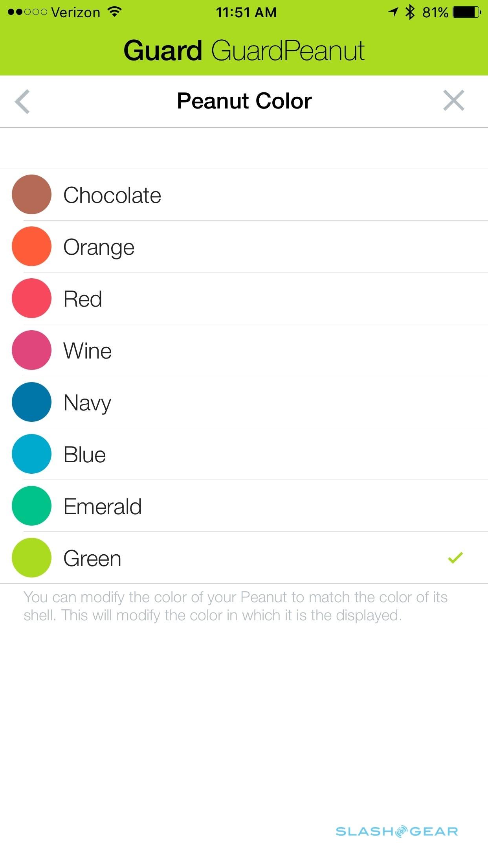This screenshot has height=868, width=488.
Task: Select the Chocolate label option
Action: [x=112, y=195]
